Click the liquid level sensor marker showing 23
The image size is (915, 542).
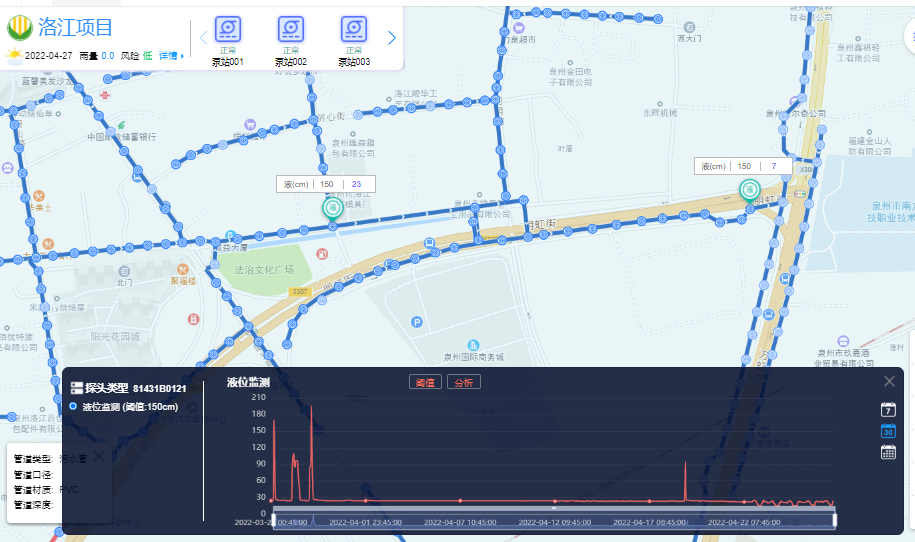tap(332, 207)
